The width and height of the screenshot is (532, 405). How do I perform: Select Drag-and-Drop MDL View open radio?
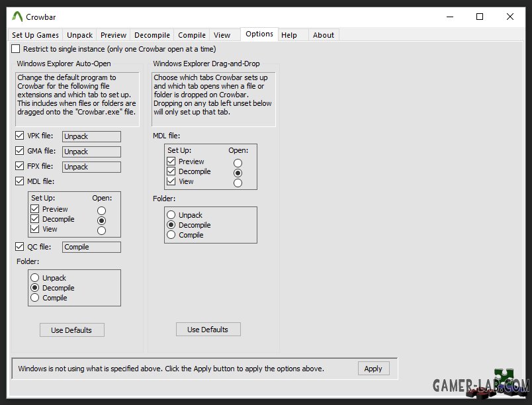(238, 183)
